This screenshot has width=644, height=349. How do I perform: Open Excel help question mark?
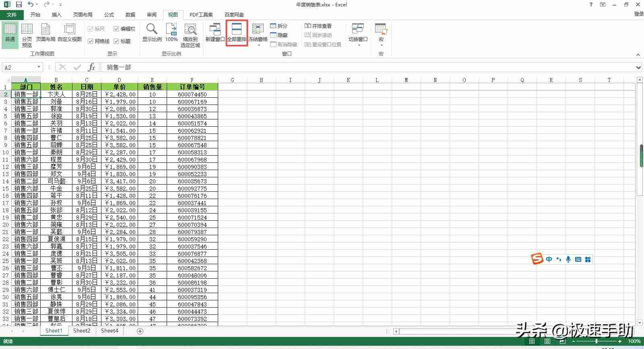[x=591, y=4]
